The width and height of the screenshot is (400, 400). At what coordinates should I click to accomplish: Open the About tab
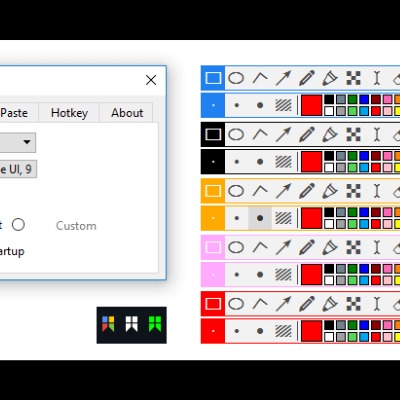[x=127, y=113]
